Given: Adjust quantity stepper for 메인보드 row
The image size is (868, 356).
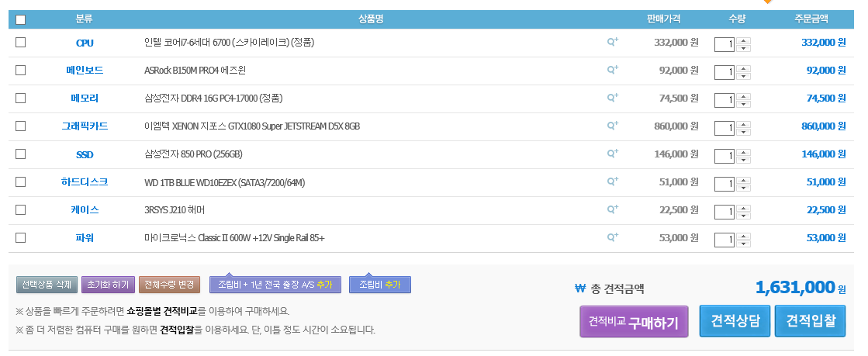Looking at the screenshot, I should [743, 73].
